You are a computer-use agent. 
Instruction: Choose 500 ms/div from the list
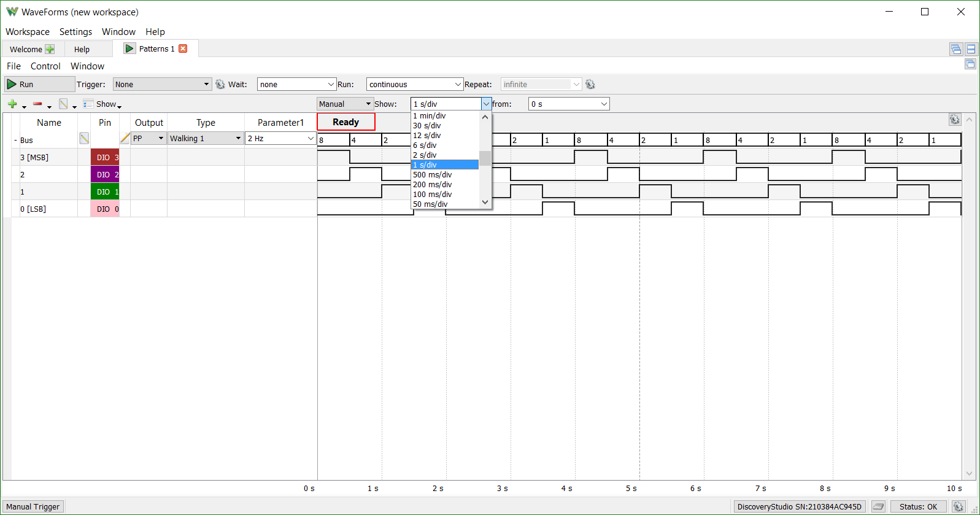click(x=445, y=174)
